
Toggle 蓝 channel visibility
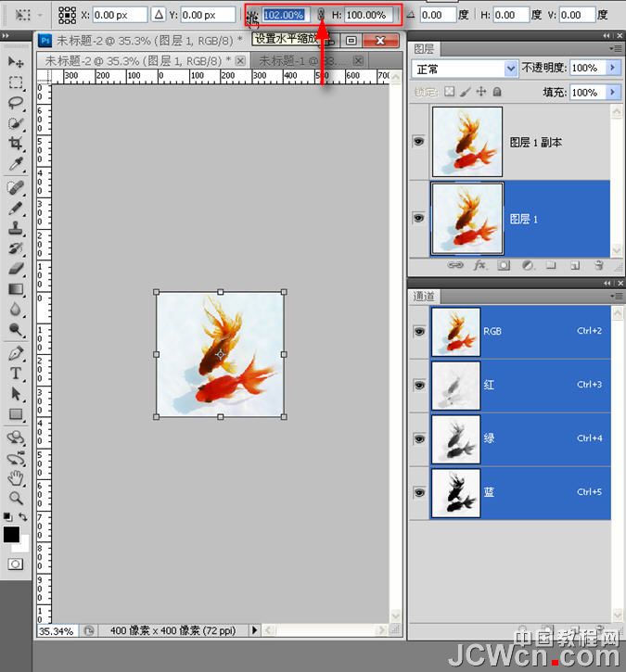pos(419,492)
